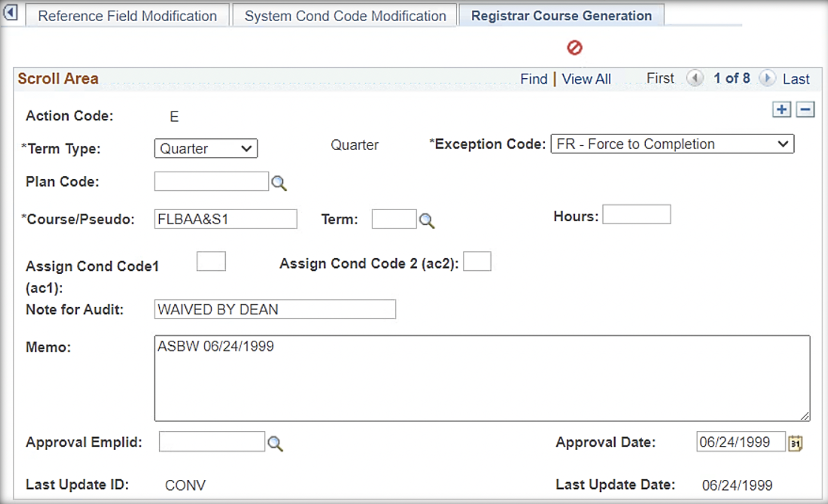The height and width of the screenshot is (504, 828).
Task: Jump to the Last row link
Action: [796, 79]
